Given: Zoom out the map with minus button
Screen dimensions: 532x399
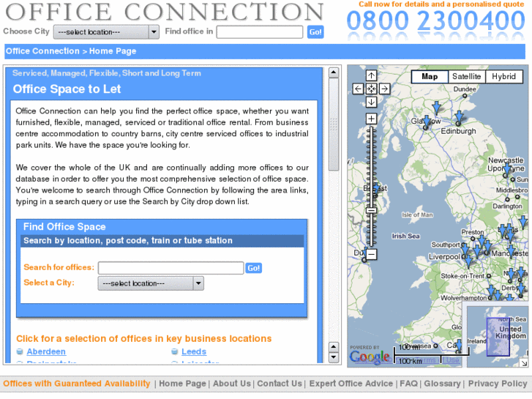Looking at the screenshot, I should (x=371, y=254).
